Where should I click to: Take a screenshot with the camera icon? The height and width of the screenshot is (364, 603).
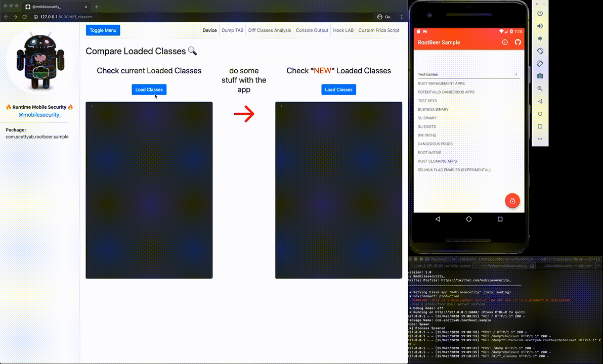point(540,76)
